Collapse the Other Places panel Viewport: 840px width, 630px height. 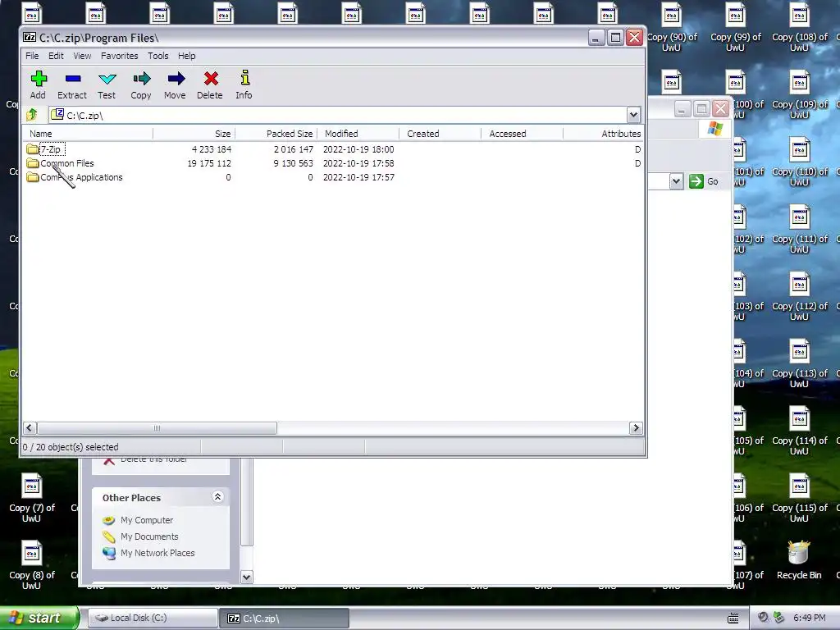coord(217,496)
